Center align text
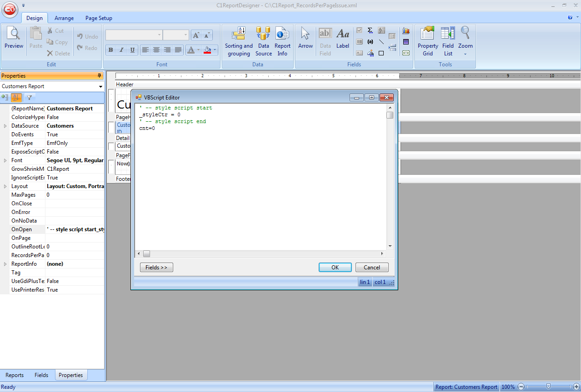This screenshot has height=392, width=581. pos(156,50)
